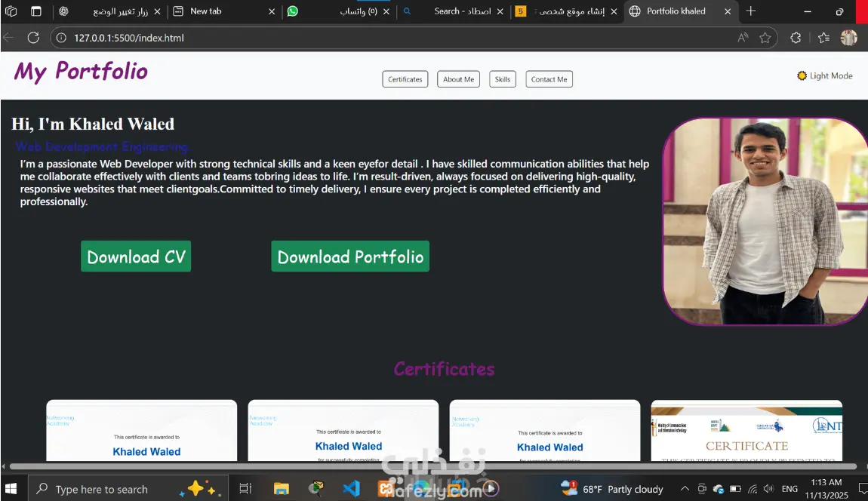This screenshot has width=868, height=501.
Task: Open the clock showing 1:13 AM
Action: coord(826,489)
